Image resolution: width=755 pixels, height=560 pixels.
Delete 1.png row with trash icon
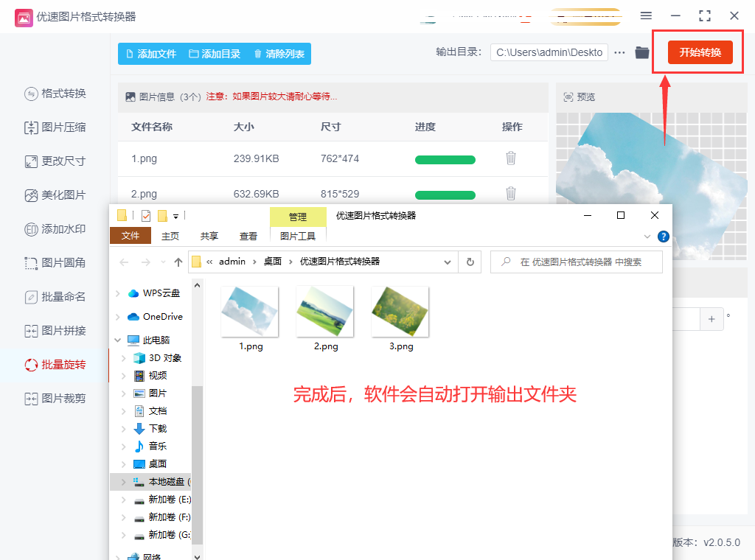(511, 158)
